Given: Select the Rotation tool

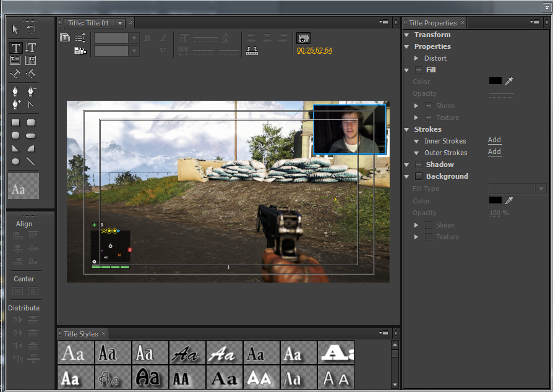Looking at the screenshot, I should (x=31, y=30).
